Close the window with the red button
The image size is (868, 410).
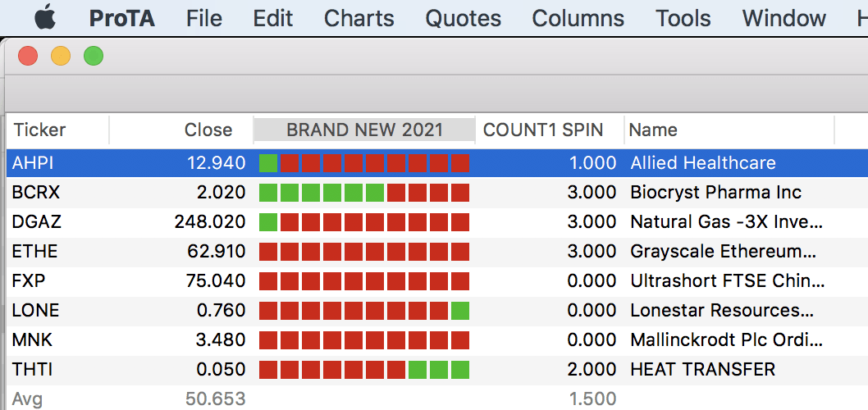(28, 56)
